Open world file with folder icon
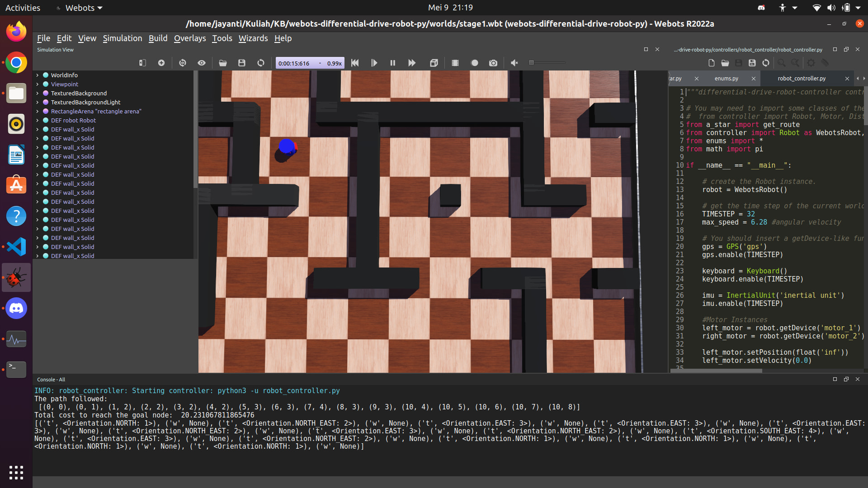 tap(223, 63)
